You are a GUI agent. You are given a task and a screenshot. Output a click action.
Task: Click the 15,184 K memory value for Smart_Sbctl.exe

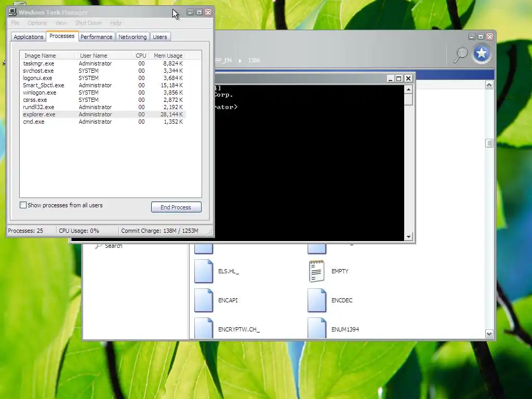tap(171, 85)
